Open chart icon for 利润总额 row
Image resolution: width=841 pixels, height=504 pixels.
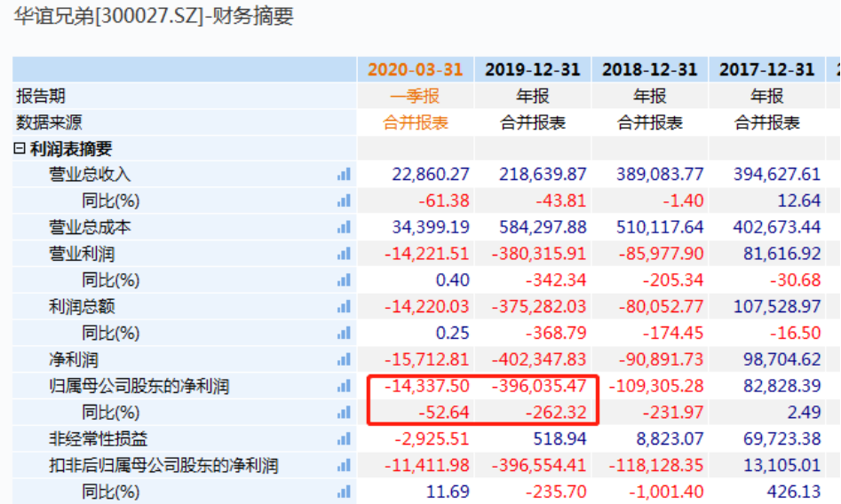(344, 306)
